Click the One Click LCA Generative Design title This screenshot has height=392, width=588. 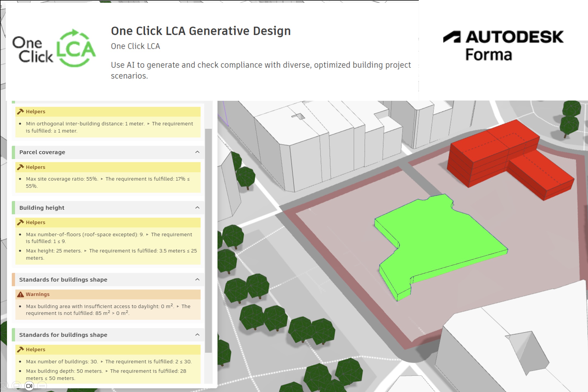(x=201, y=31)
